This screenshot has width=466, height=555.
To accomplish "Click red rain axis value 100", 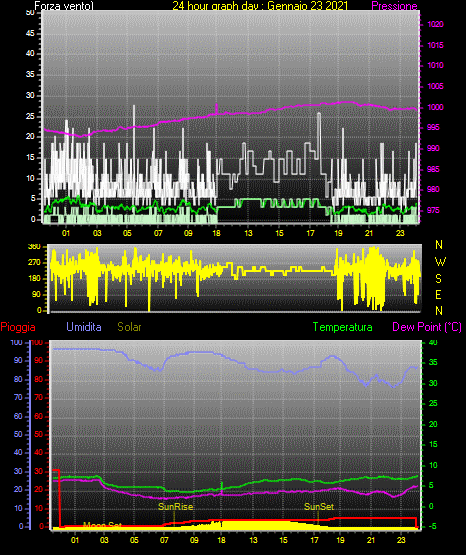I will coord(37,343).
